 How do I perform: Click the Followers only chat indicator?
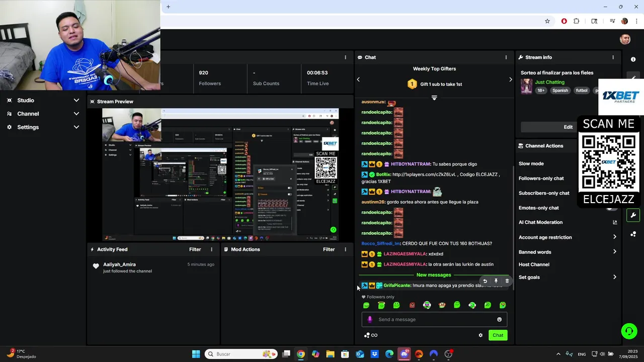coord(378,297)
